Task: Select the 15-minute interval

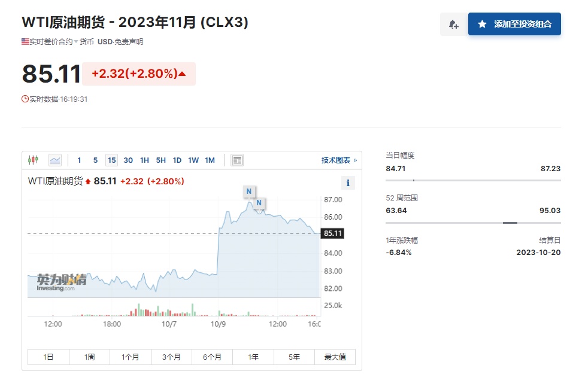Action: [111, 160]
